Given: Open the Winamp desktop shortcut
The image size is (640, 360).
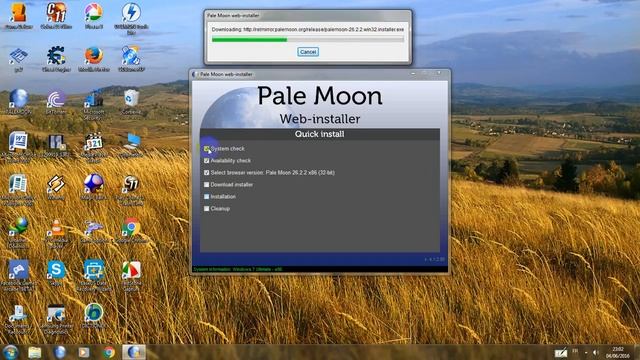Looking at the screenshot, I should [56, 187].
